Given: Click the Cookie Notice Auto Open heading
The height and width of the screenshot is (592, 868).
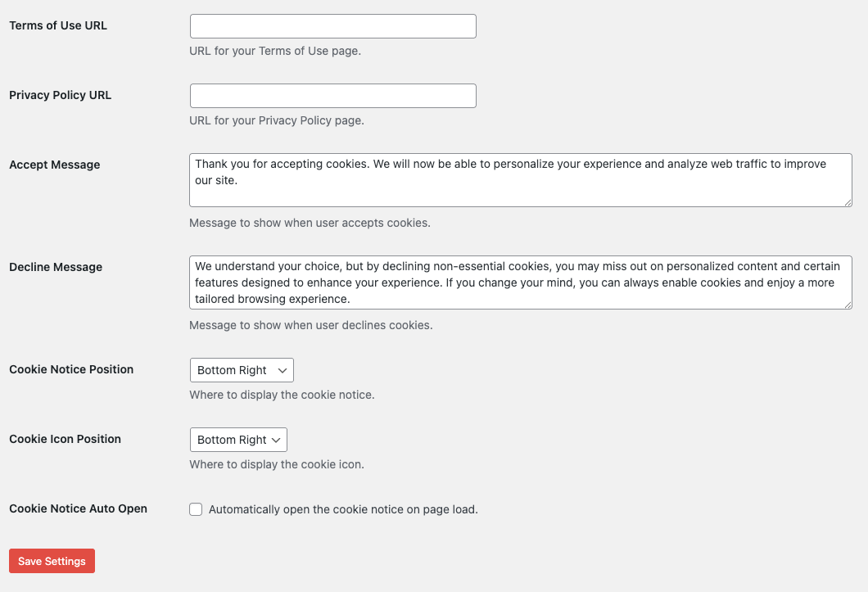Looking at the screenshot, I should pyautogui.click(x=78, y=508).
